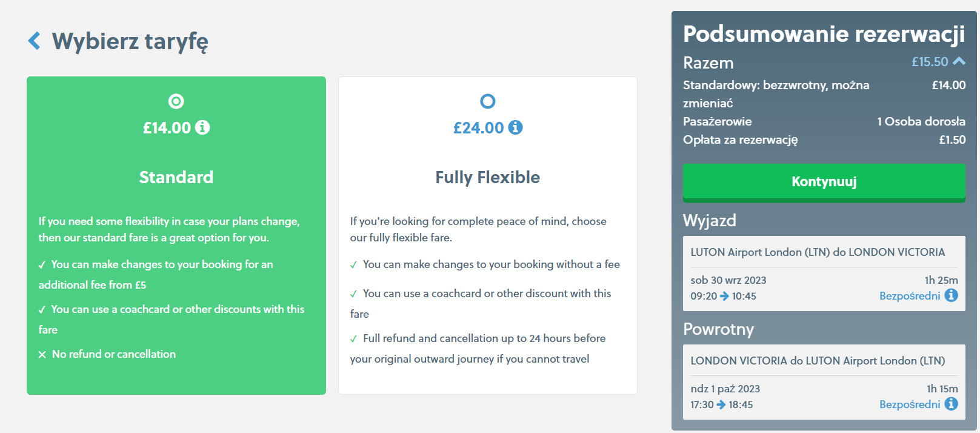Click the £14.00 price in Standard card

tap(167, 128)
